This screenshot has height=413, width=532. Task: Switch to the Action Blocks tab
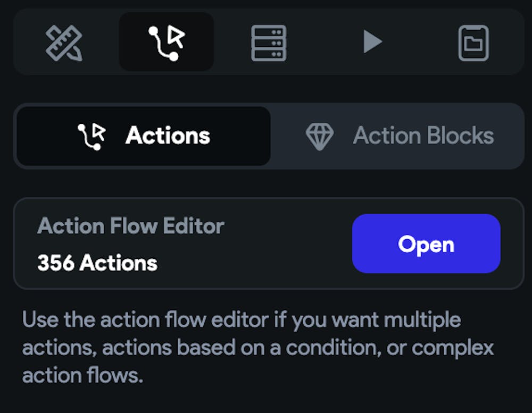coord(398,136)
